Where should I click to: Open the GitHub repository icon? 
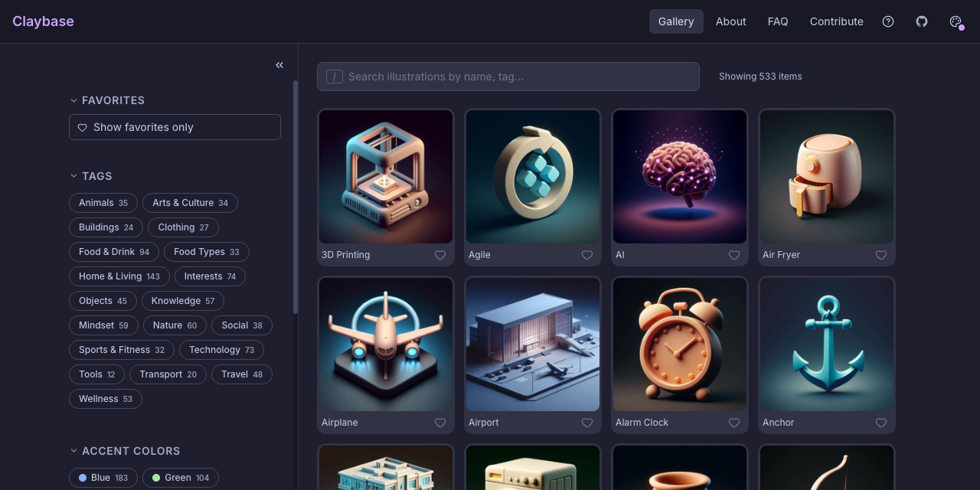922,21
